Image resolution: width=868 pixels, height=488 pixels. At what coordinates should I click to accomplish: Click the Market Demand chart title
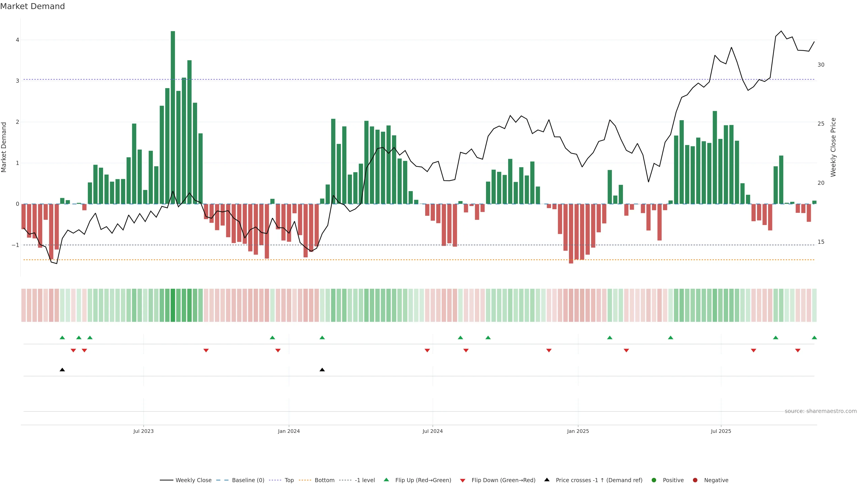(x=32, y=6)
